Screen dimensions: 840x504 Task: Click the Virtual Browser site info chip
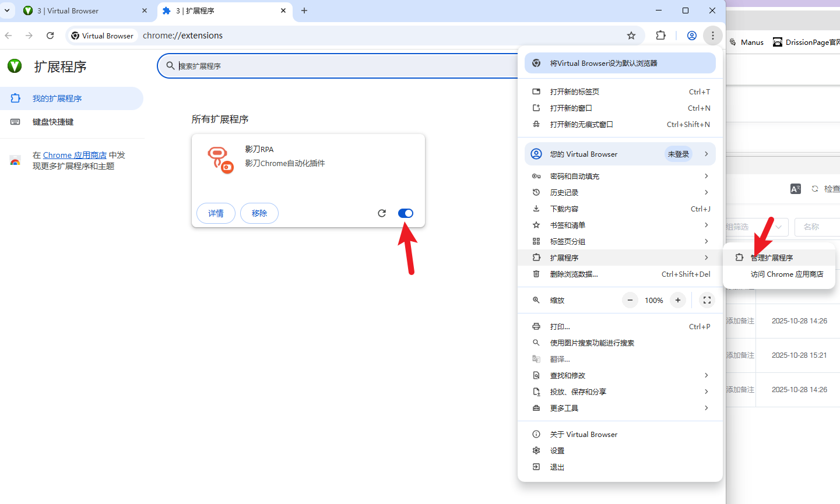click(x=103, y=36)
